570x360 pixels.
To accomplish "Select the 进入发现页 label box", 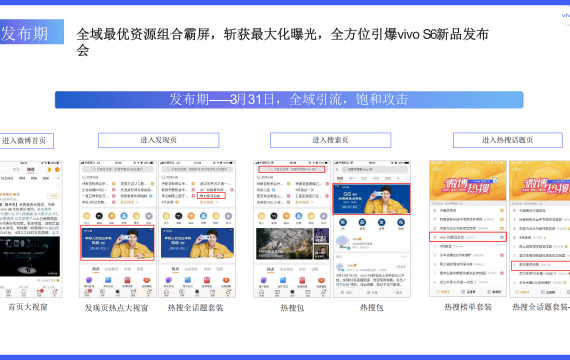I will tap(158, 140).
